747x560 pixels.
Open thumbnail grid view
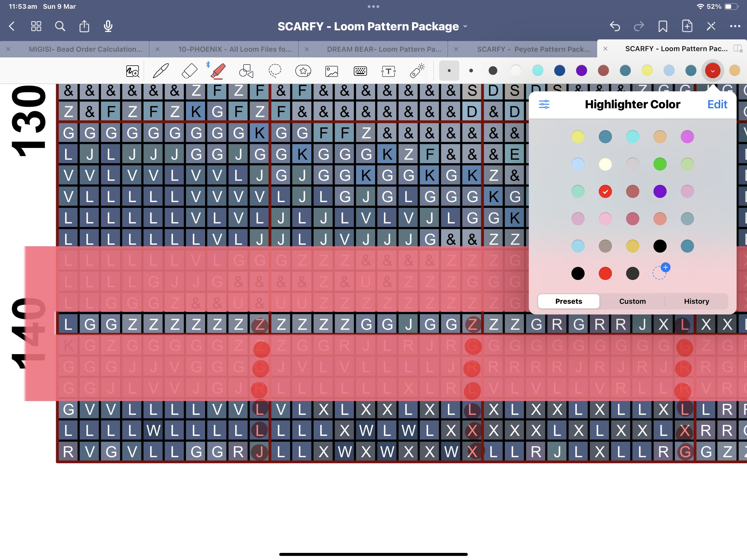(x=36, y=26)
